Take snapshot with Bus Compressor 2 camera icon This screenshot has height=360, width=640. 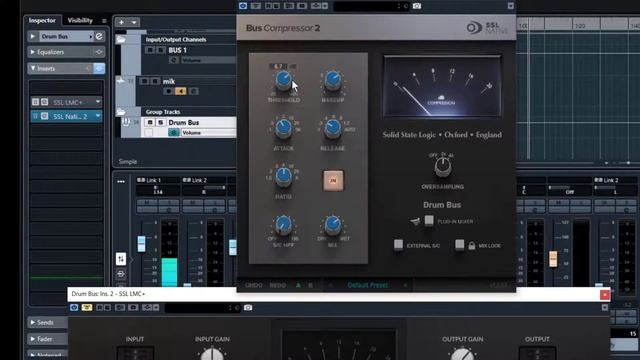417,6
